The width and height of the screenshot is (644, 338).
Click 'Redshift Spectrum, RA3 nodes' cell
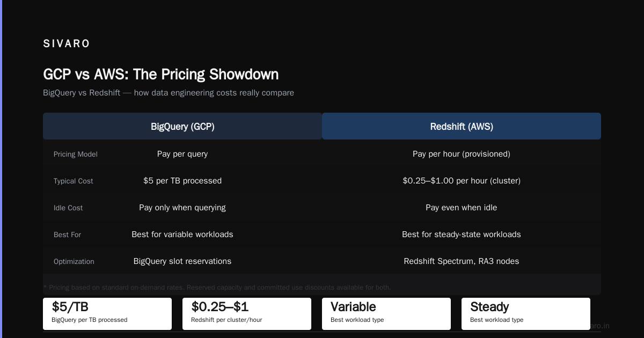click(462, 261)
